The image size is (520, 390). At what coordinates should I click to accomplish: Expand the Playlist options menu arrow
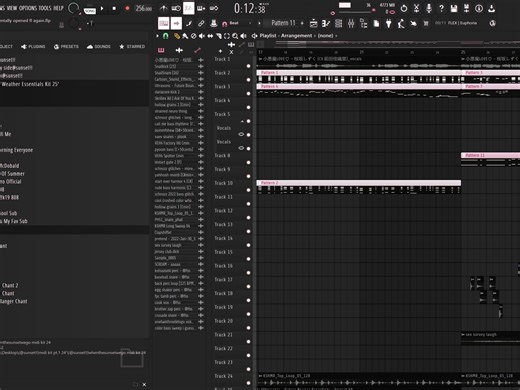(x=158, y=36)
